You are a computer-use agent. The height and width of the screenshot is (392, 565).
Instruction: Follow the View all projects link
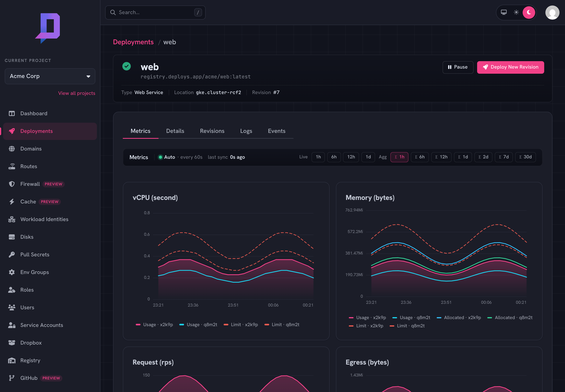point(77,93)
